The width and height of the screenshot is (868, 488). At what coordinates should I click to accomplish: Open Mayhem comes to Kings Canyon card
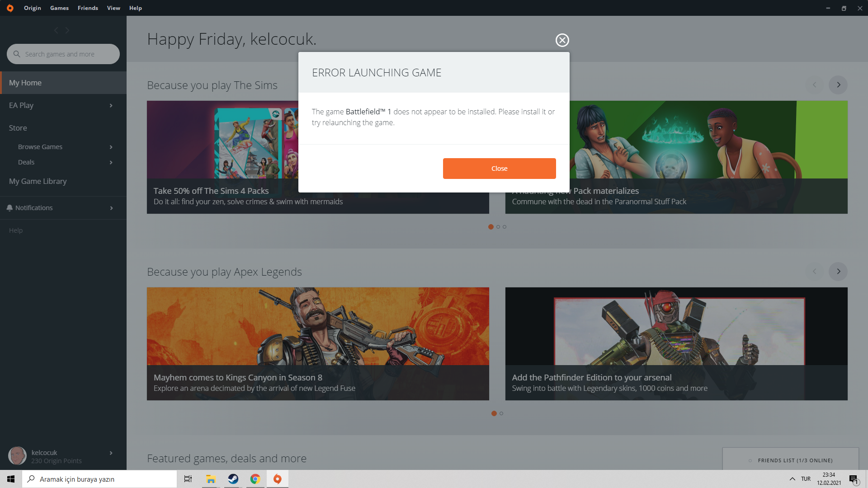[x=318, y=344]
